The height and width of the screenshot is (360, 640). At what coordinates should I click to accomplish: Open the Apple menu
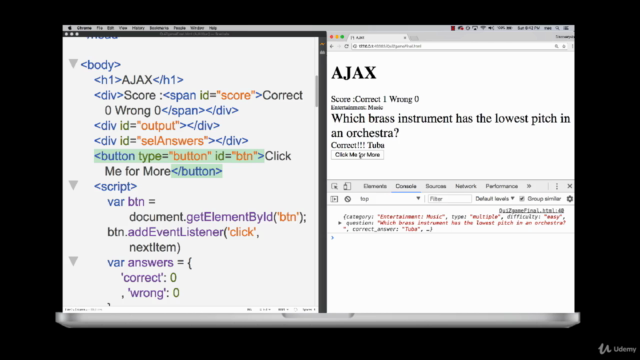tap(69, 28)
